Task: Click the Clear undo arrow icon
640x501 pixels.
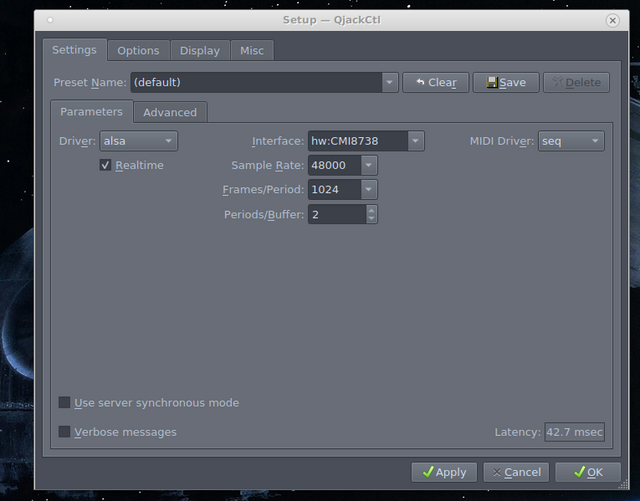Action: pos(420,82)
